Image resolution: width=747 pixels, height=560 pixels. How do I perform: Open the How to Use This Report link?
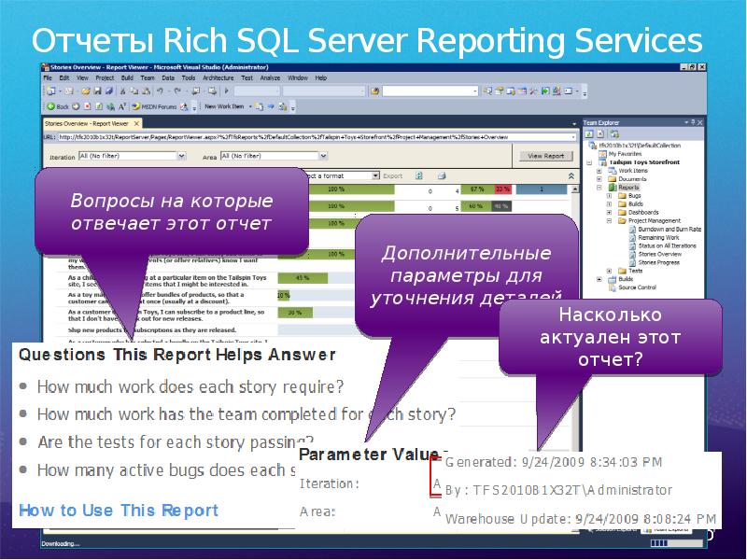click(119, 511)
